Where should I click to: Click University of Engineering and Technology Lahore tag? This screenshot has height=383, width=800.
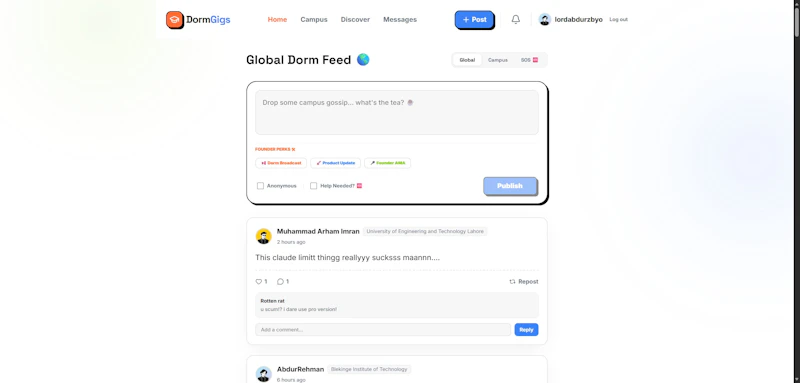[x=424, y=232]
